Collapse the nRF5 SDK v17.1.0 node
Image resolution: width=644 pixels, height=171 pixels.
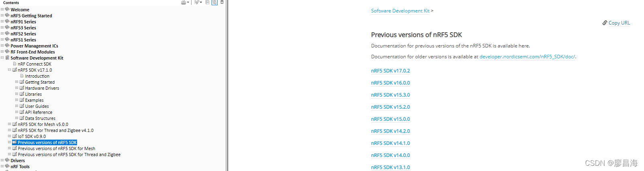9,70
